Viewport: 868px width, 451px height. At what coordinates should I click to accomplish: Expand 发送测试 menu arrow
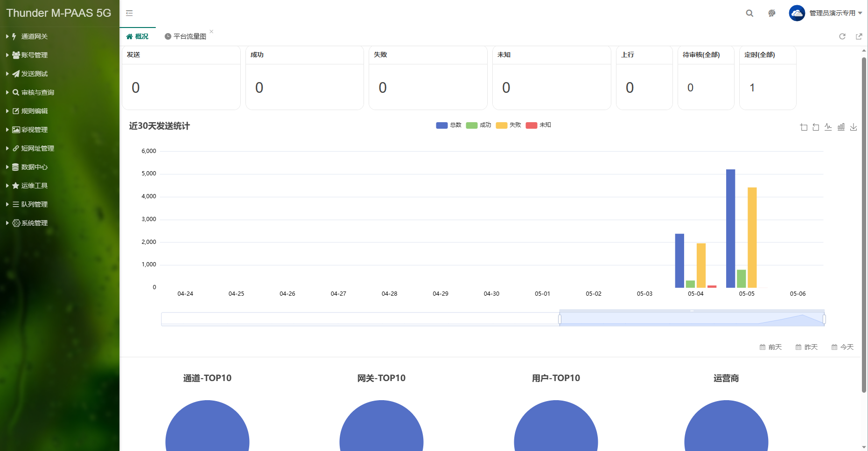coord(7,74)
